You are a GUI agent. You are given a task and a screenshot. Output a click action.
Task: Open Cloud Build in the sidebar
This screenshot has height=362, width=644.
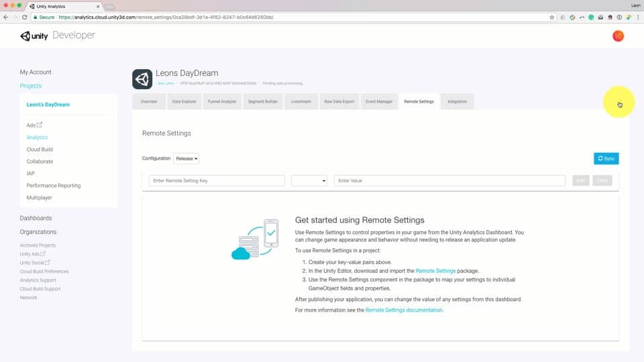[x=40, y=149]
